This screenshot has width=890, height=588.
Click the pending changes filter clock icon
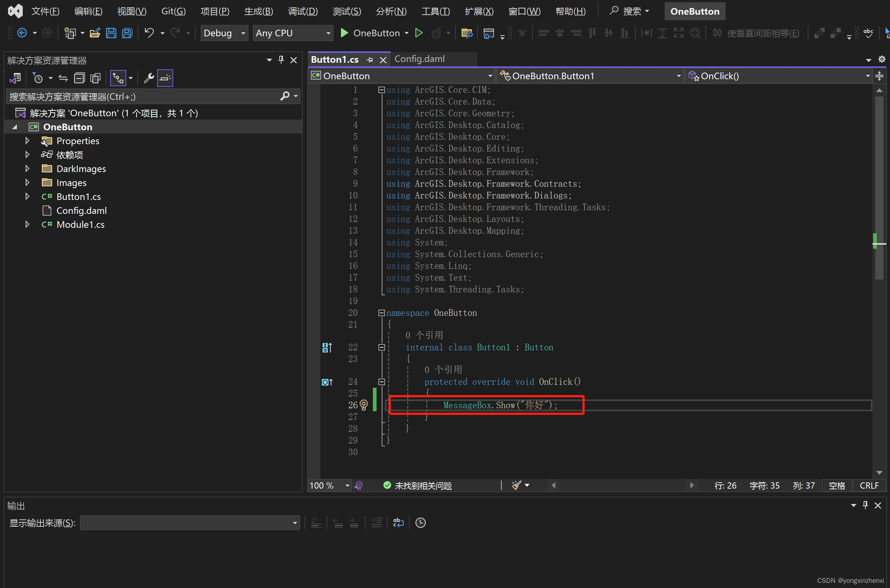pyautogui.click(x=37, y=78)
